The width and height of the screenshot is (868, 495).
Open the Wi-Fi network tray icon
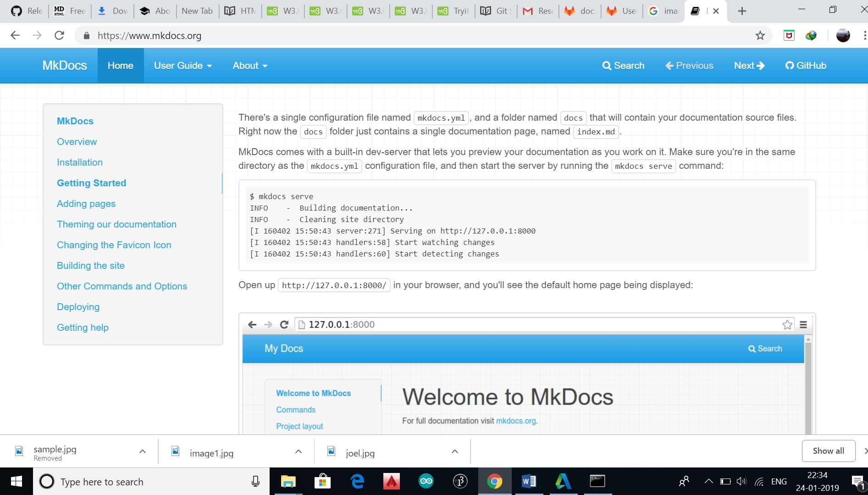[759, 481]
